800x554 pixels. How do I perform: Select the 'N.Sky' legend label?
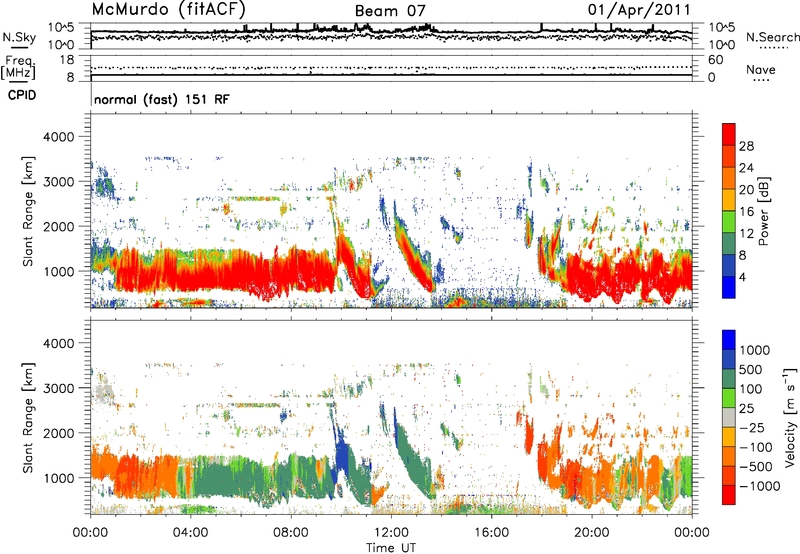coord(19,37)
